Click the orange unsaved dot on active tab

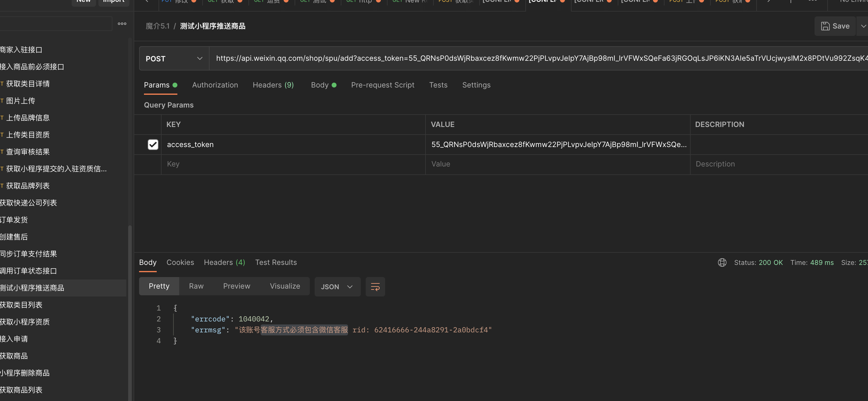point(562,1)
